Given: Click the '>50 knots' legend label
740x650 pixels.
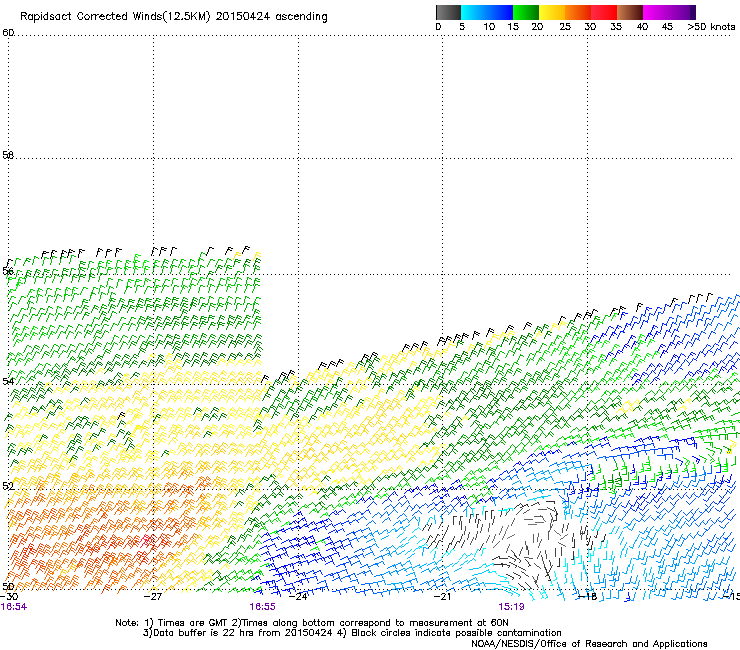Looking at the screenshot, I should [711, 27].
